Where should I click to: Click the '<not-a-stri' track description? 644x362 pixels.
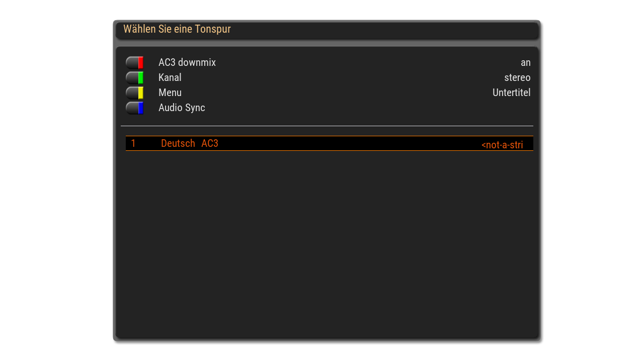[x=502, y=145]
